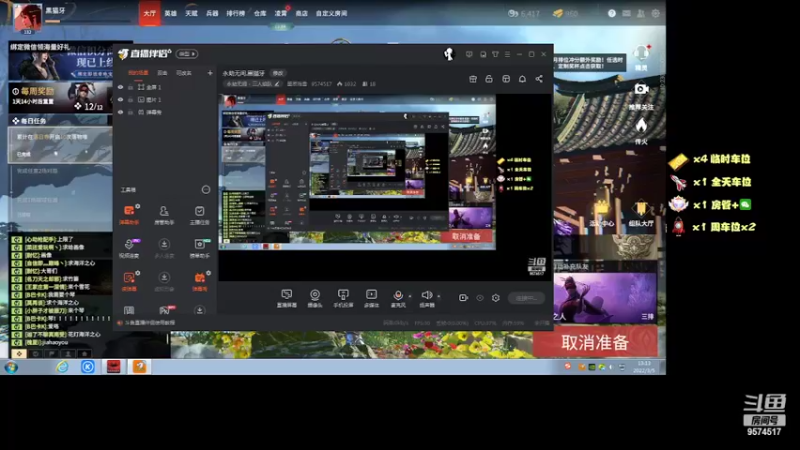This screenshot has height=450, width=800.
Task: Open the orange question mark taskbar app
Action: [x=139, y=367]
